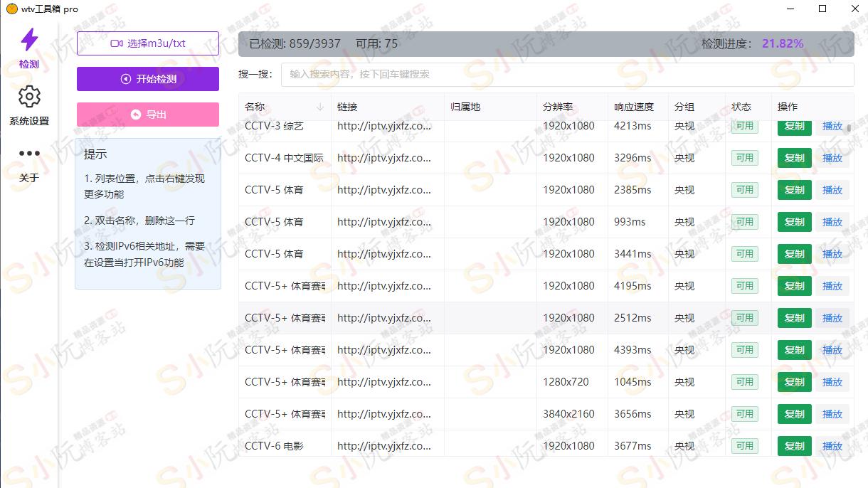Image resolution: width=868 pixels, height=488 pixels.
Task: Play the CCTV-3 综艺 channel
Action: (832, 127)
